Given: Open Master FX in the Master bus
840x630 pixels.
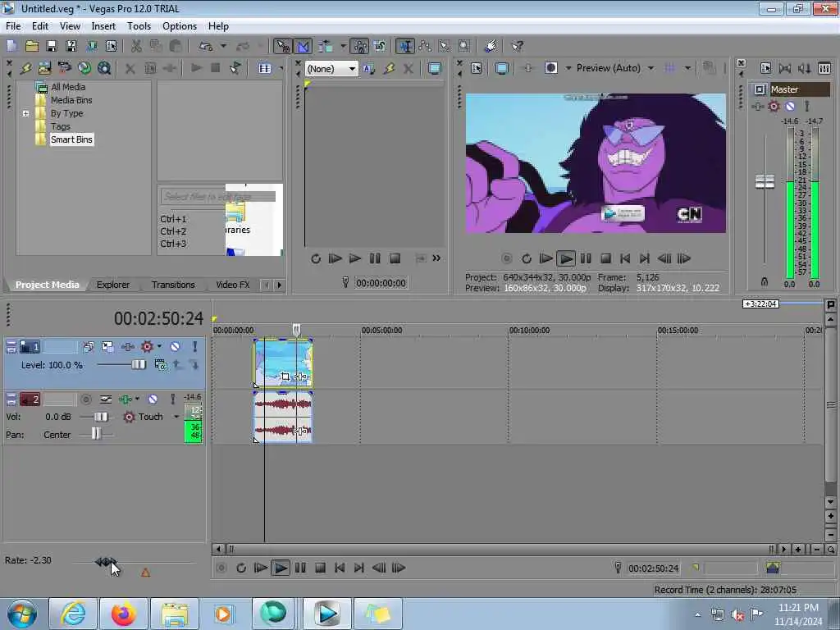Looking at the screenshot, I should click(x=757, y=106).
